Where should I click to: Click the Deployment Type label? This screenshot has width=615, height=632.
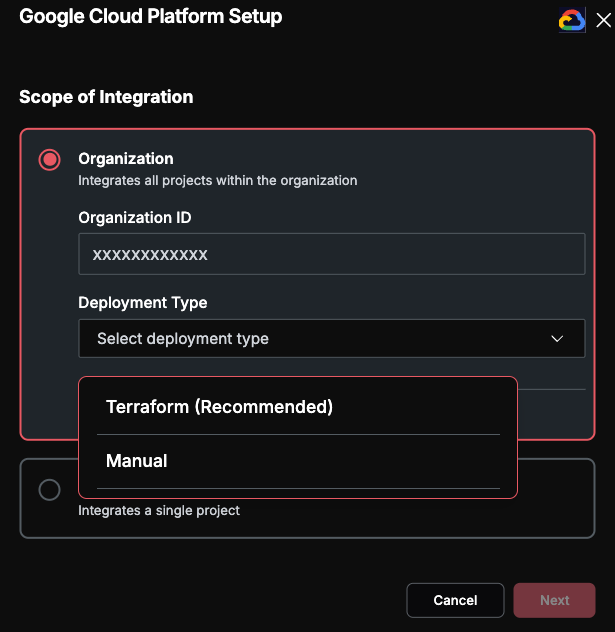(143, 303)
